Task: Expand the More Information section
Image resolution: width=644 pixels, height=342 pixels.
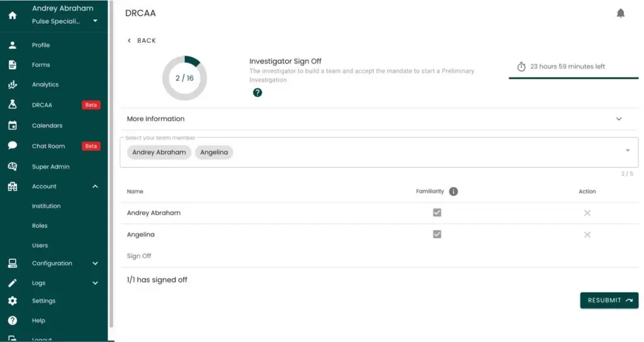Action: click(618, 119)
